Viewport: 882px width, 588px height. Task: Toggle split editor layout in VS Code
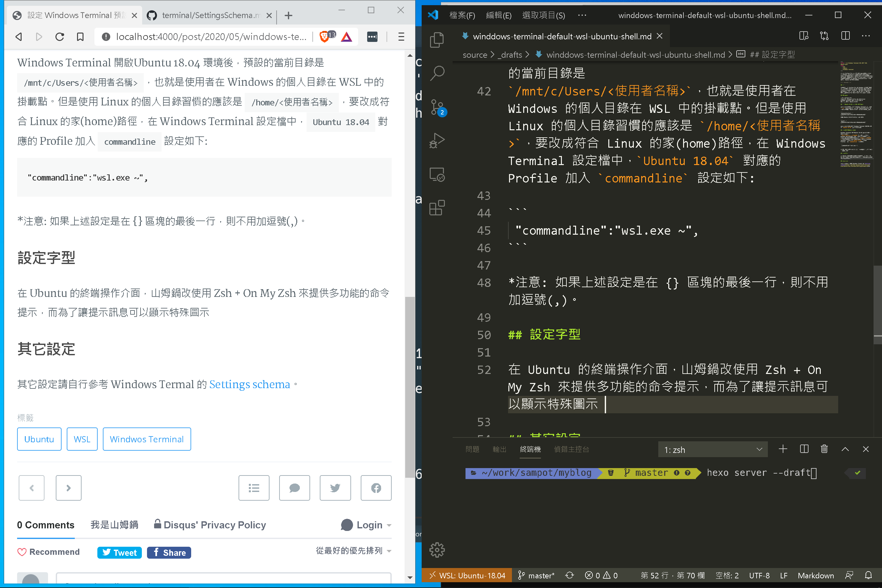point(845,36)
